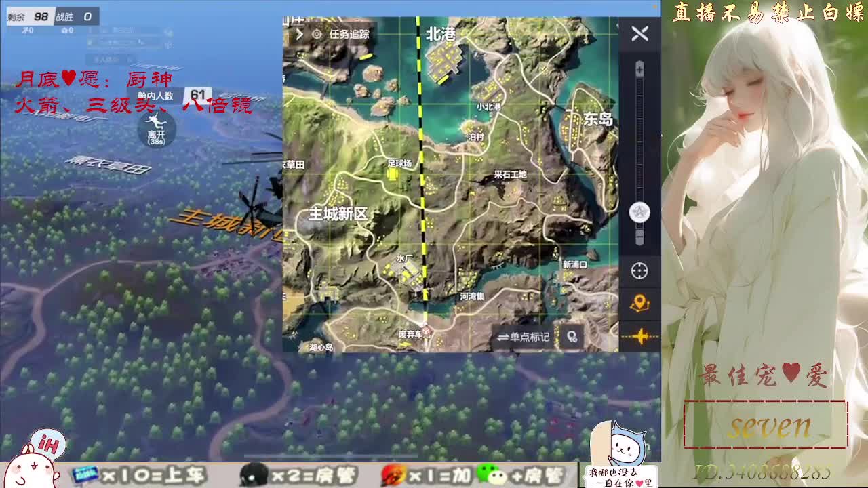The height and width of the screenshot is (488, 868).
Task: Click the 北港 location label on map
Action: click(x=441, y=34)
